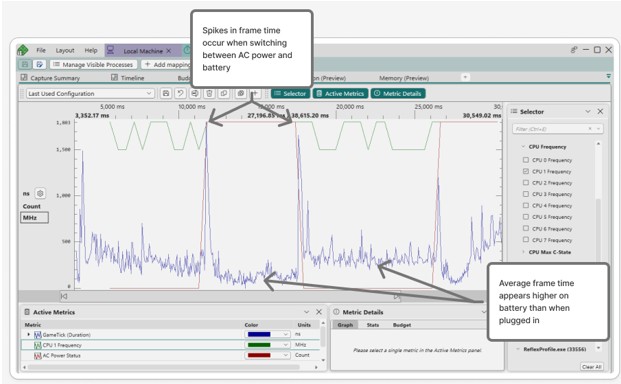The image size is (621, 384).
Task: Uncheck the CPU 1 Frequency checkbox
Action: 526,171
